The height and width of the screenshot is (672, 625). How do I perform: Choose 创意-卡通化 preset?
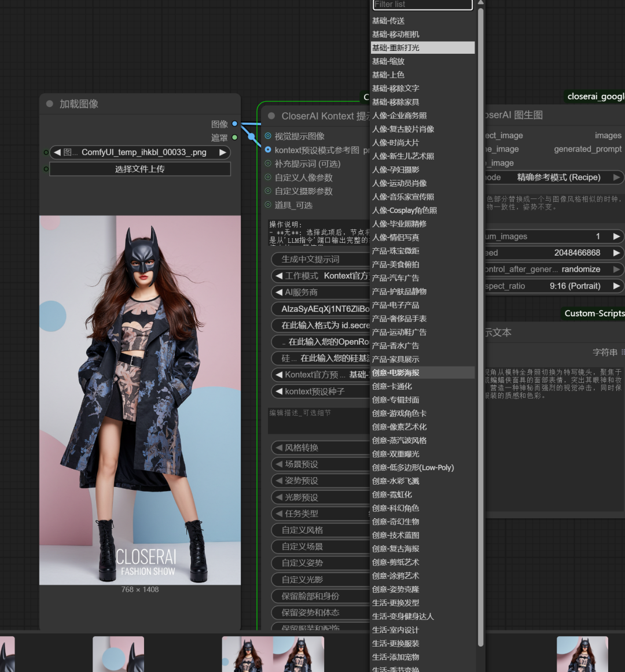tap(422, 386)
